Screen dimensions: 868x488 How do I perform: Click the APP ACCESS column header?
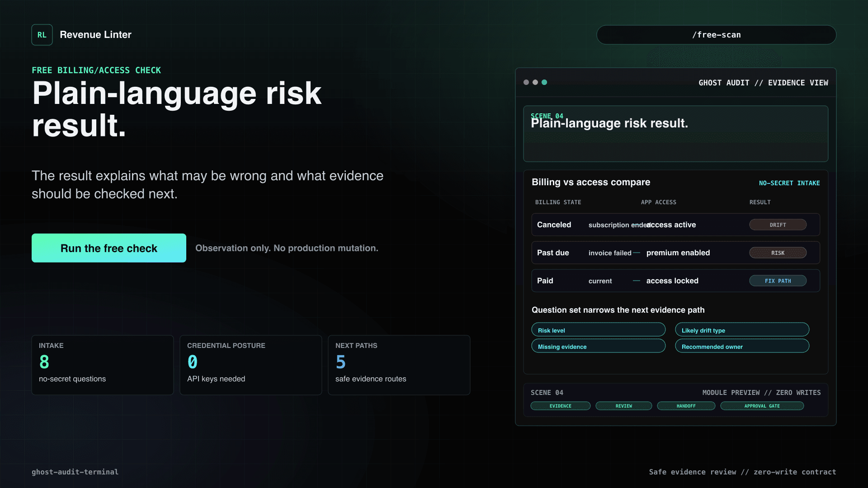coord(658,202)
